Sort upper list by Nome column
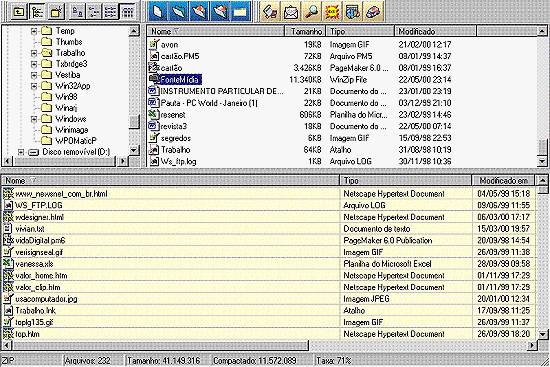The image size is (550, 367). (x=215, y=31)
